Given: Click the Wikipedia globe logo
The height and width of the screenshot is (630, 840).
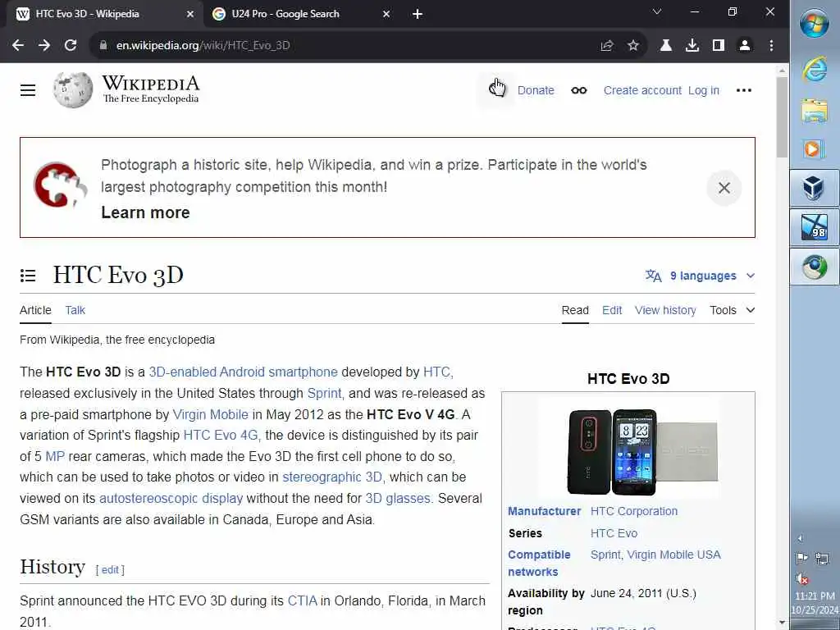Looking at the screenshot, I should 73,90.
